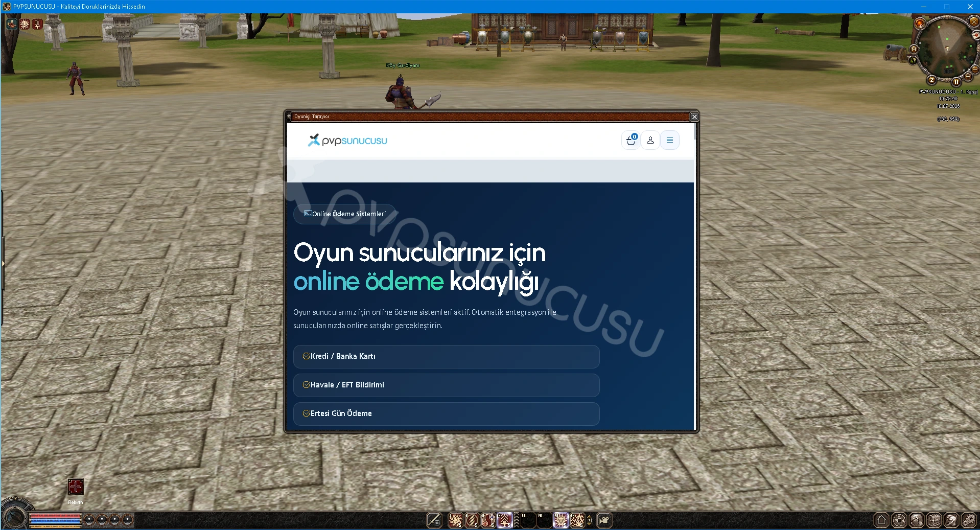Image resolution: width=980 pixels, height=530 pixels.
Task: Click the fourth experience orb
Action: 127,520
